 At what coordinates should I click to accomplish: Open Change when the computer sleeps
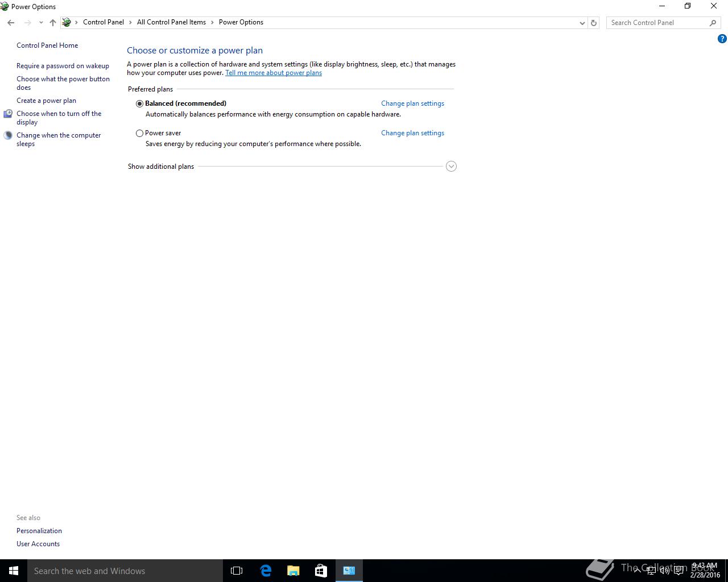(59, 139)
